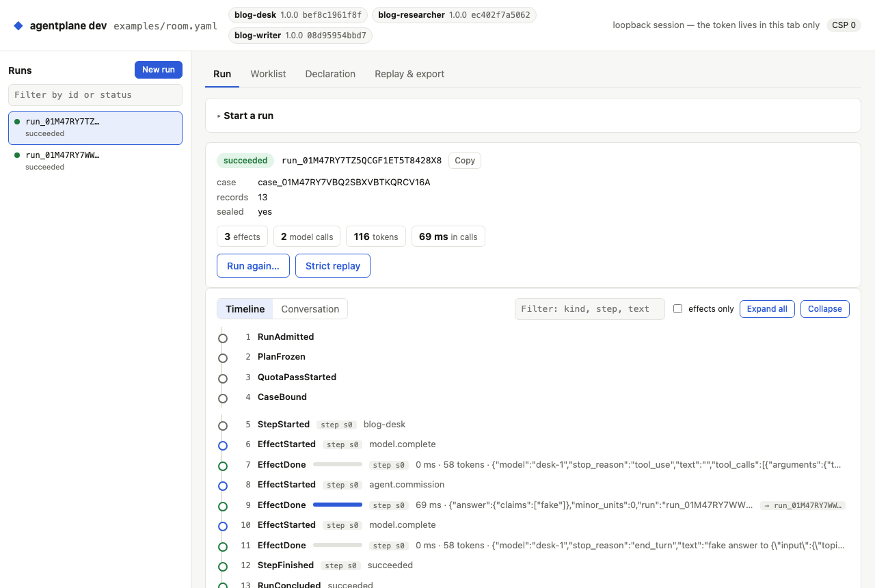Click the blog-writer 1.0.0 agent chip
This screenshot has width=875, height=588.
300,36
